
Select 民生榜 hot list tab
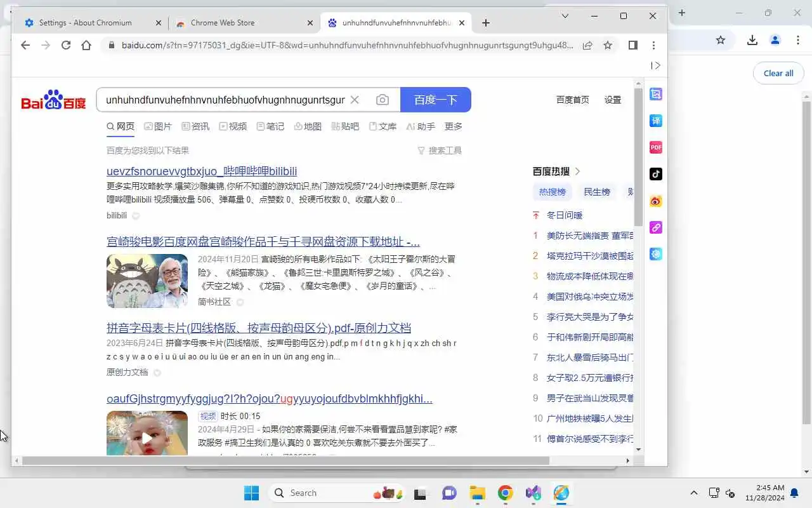(597, 192)
